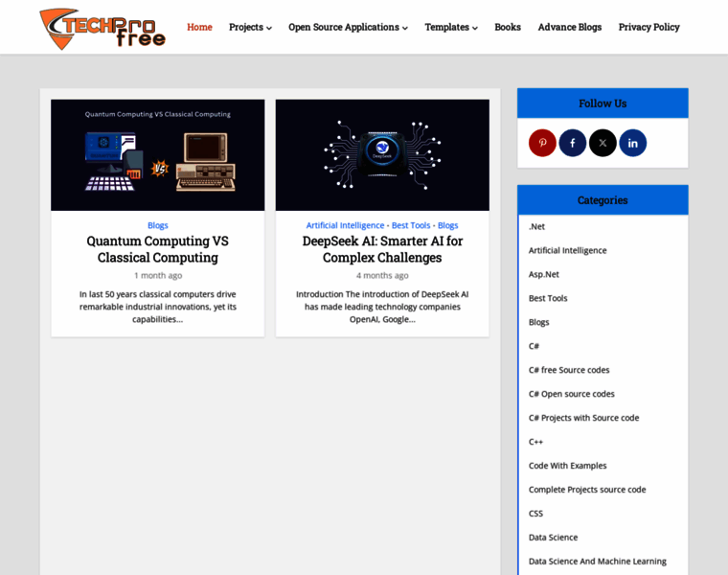This screenshot has height=575, width=728.
Task: Open the Quantum Computing VS Classical Computing thumbnail
Action: 158,154
